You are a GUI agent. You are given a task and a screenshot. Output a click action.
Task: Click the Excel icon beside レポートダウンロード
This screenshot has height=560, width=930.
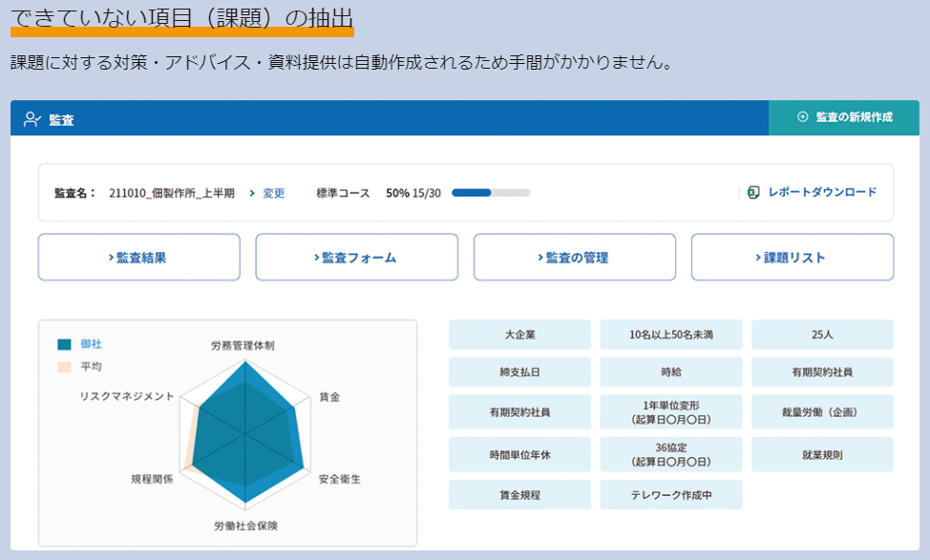coord(753,192)
